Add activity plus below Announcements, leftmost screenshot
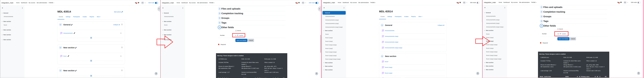 coord(91,38)
